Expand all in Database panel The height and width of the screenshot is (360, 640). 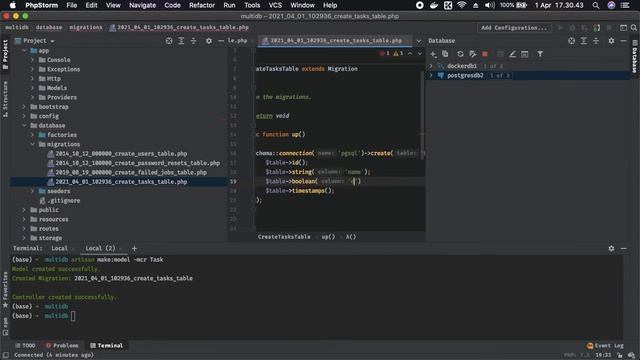(x=584, y=41)
